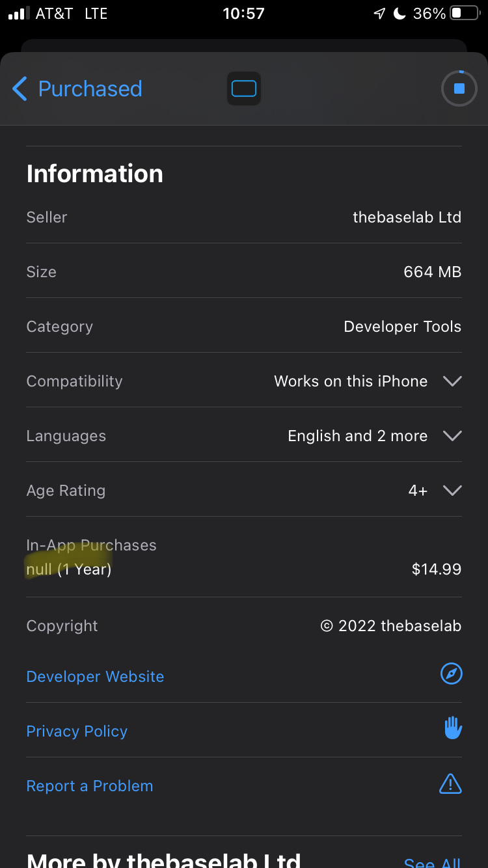Tap the back chevron arrow at top left
Image resolution: width=488 pixels, height=868 pixels.
pos(19,88)
